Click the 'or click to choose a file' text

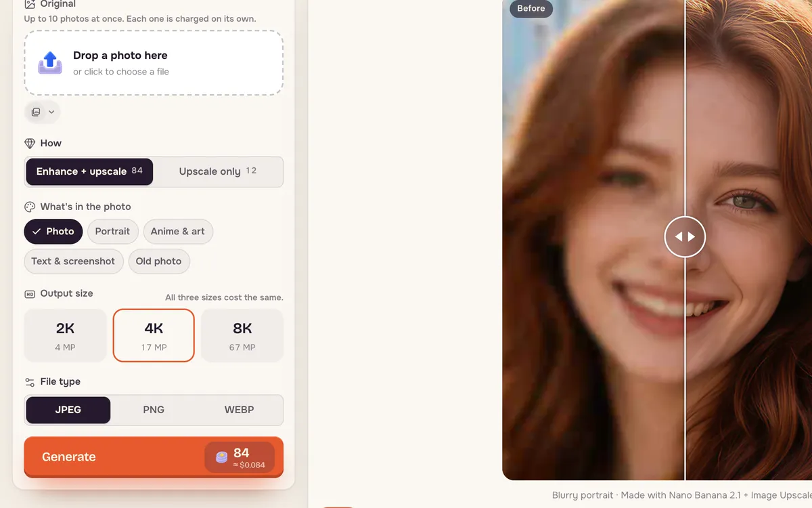[x=121, y=72]
